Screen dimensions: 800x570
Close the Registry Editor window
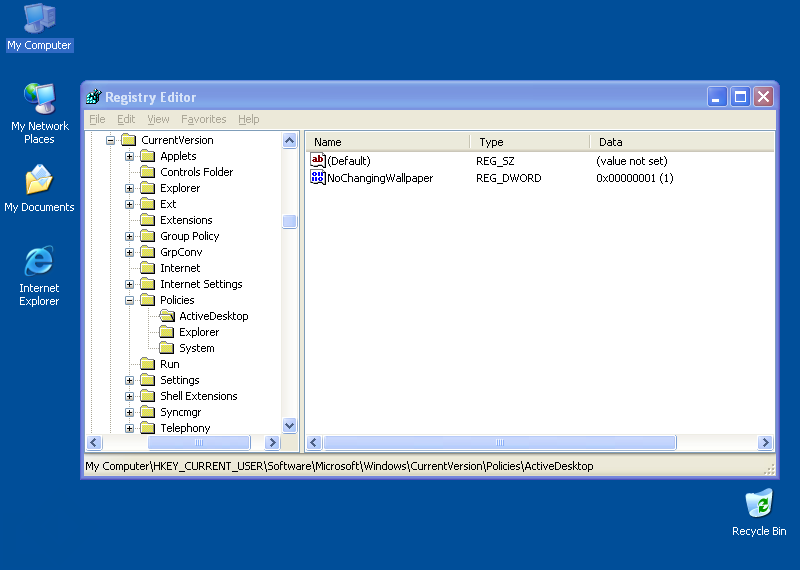[x=764, y=96]
